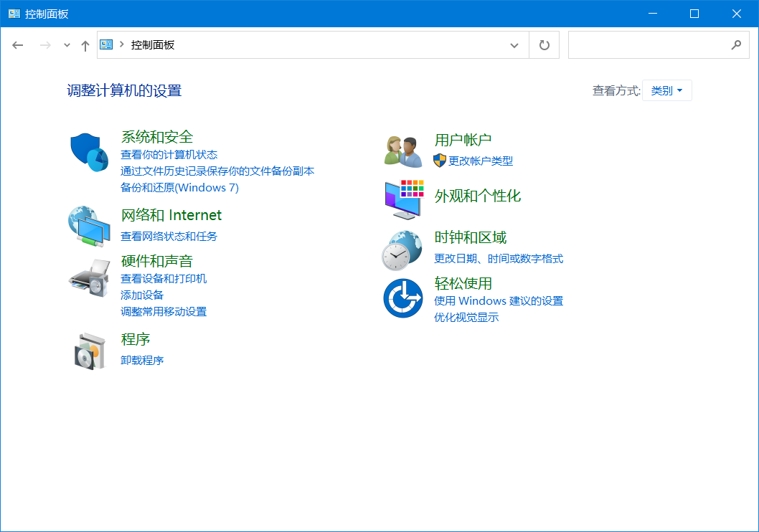Open the 轻松使用 blue circle icon
The width and height of the screenshot is (759, 532).
[402, 298]
